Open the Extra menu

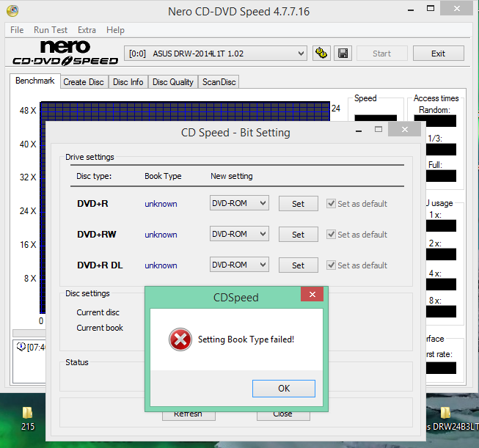[87, 30]
